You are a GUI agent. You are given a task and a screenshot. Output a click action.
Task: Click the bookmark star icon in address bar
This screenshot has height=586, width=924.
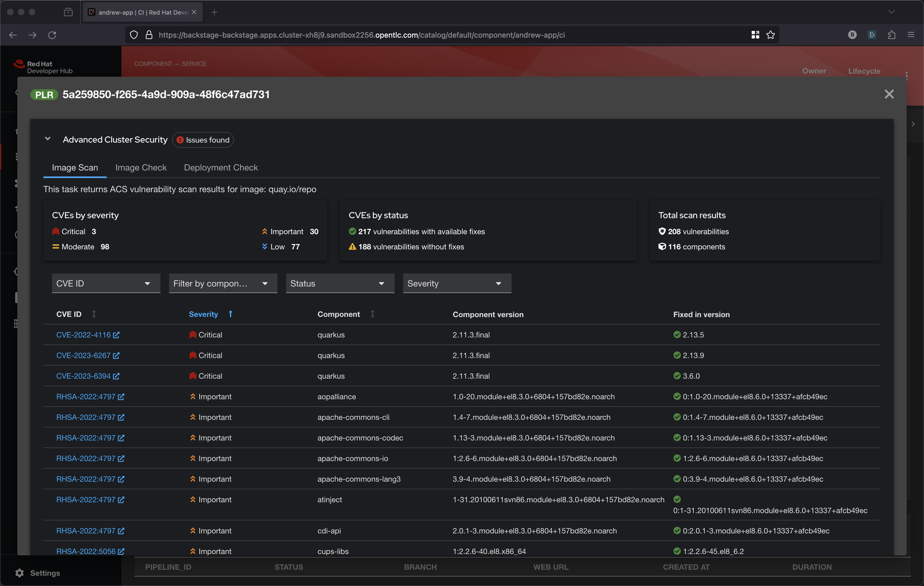pos(771,35)
